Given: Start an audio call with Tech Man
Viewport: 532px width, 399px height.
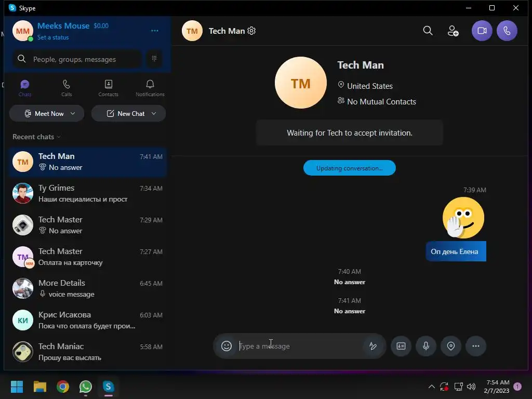Looking at the screenshot, I should click(507, 31).
